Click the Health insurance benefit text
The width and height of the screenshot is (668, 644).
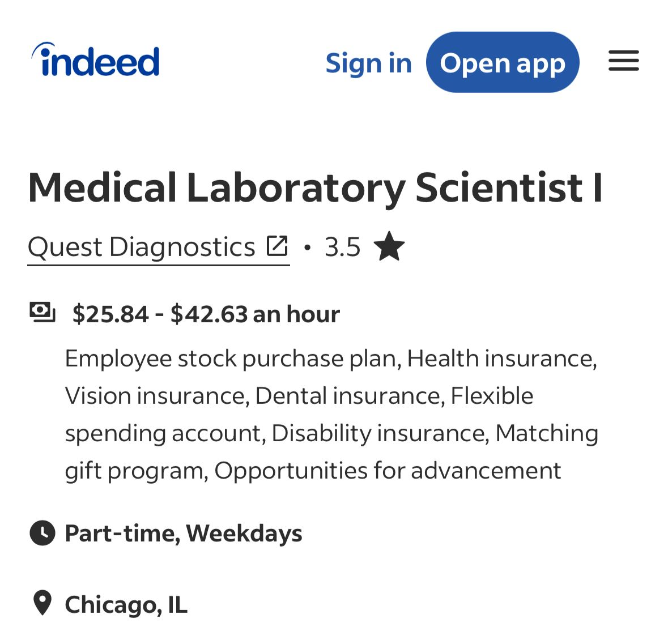501,359
